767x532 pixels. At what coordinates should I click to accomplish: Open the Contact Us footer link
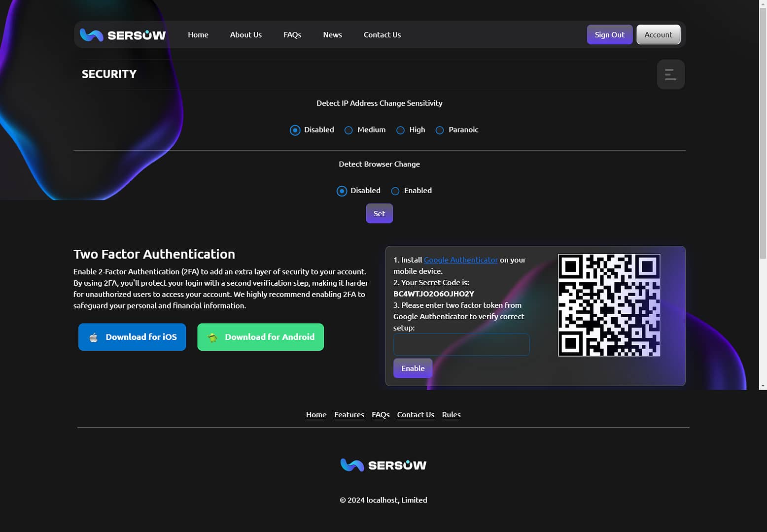click(x=416, y=415)
